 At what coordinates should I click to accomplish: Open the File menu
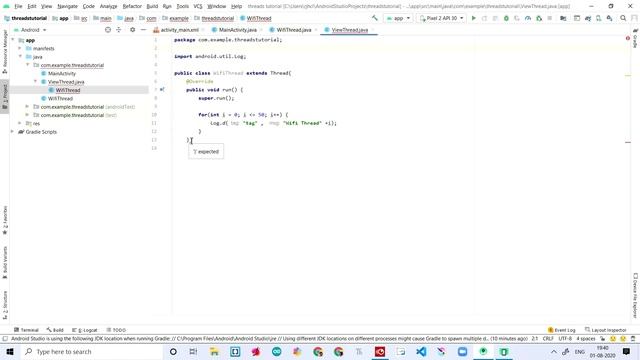pos(18,6)
